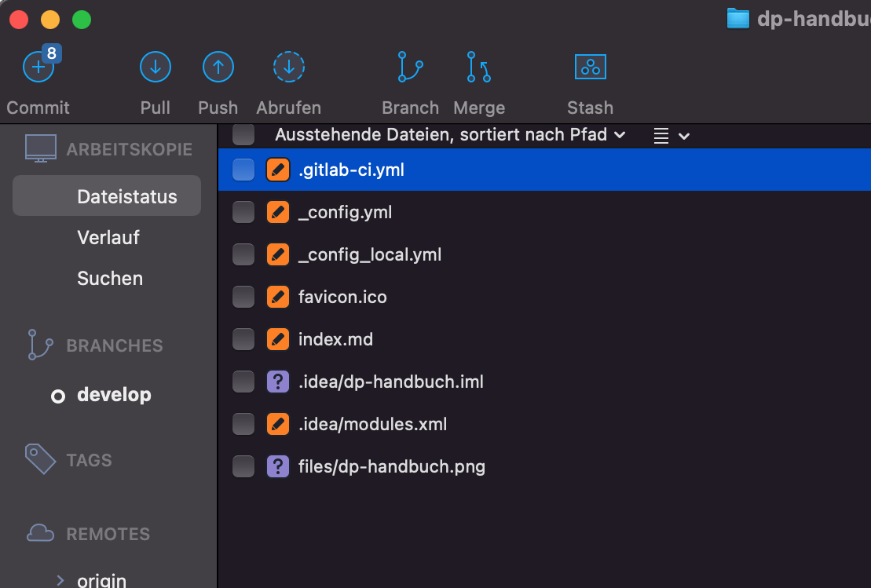The width and height of the screenshot is (871, 588).
Task: Create a new branch with Branch icon
Action: pyautogui.click(x=410, y=68)
